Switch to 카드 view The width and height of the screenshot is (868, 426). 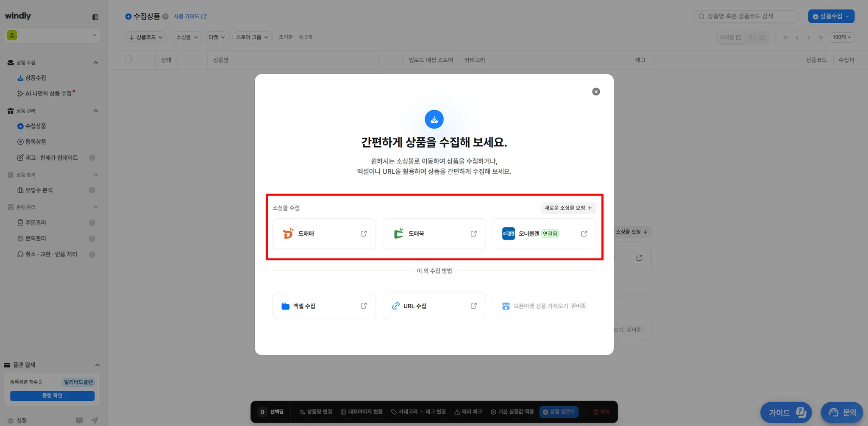[756, 37]
